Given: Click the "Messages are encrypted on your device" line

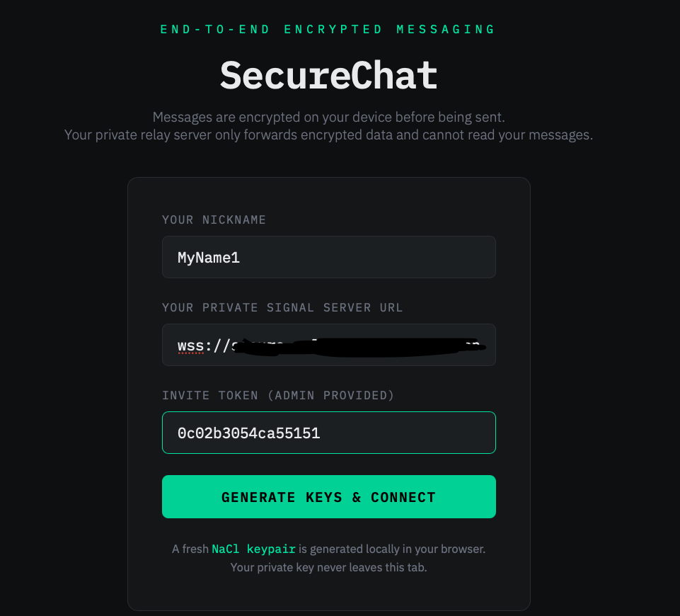Looking at the screenshot, I should [x=328, y=117].
